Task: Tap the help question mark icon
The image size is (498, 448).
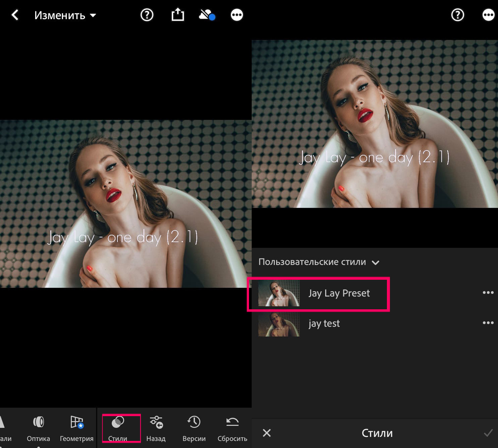Action: point(147,15)
